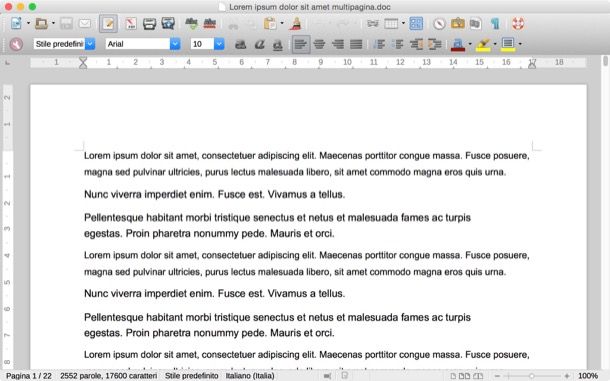Viewport: 610px width, 381px height.
Task: Click the 'Pagina 1 / 22' status field
Action: (29, 376)
